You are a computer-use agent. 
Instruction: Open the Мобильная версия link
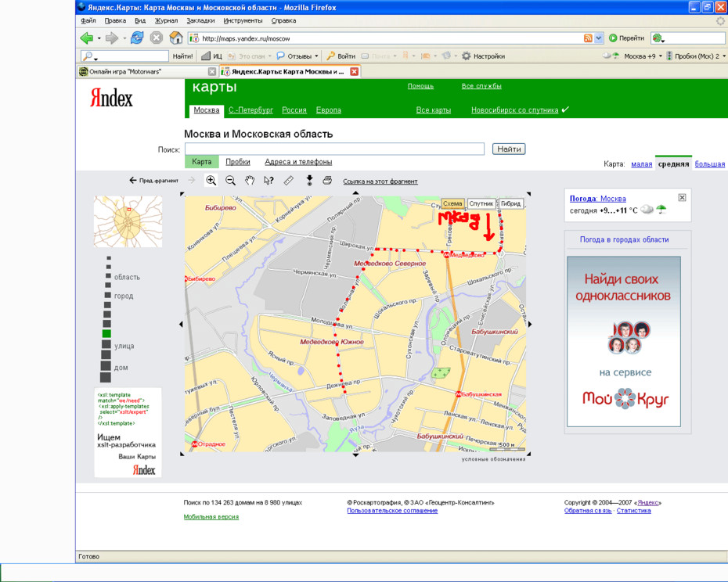(x=211, y=516)
